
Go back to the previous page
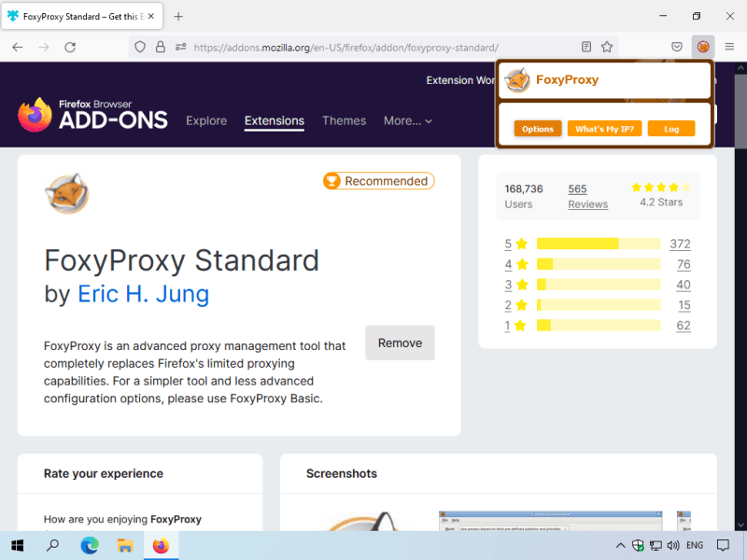pos(17,47)
